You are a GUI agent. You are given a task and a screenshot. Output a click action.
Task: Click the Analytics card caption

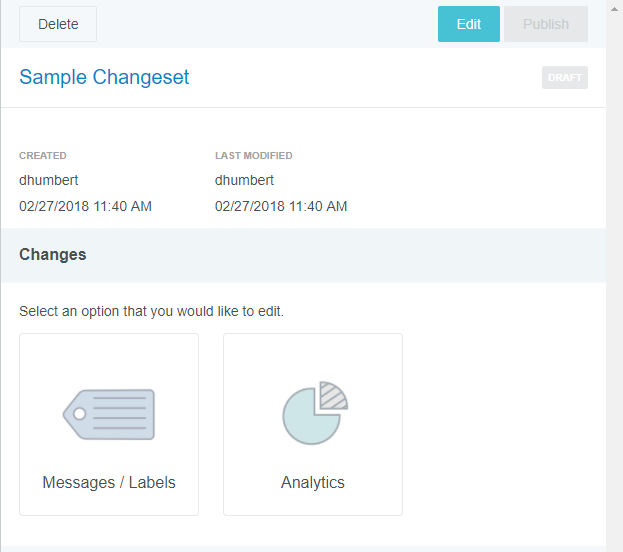(313, 482)
